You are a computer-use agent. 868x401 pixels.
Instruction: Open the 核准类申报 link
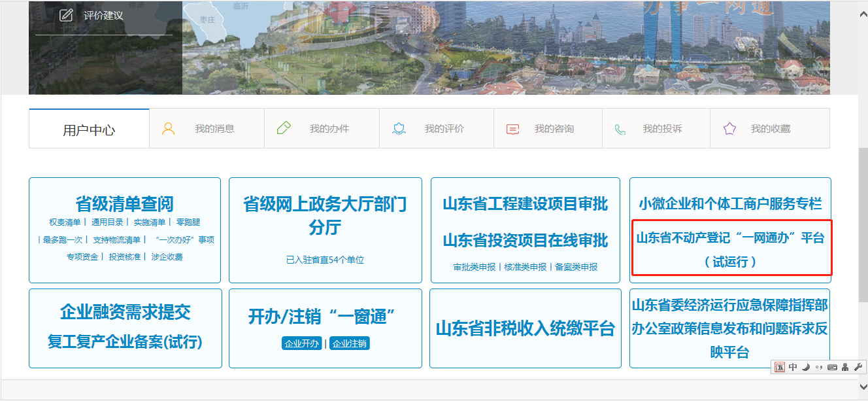point(526,267)
